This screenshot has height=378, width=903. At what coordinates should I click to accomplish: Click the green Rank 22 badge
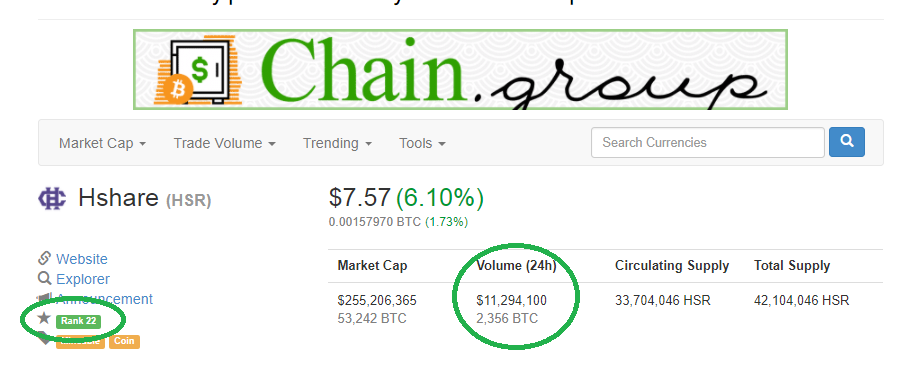[78, 321]
